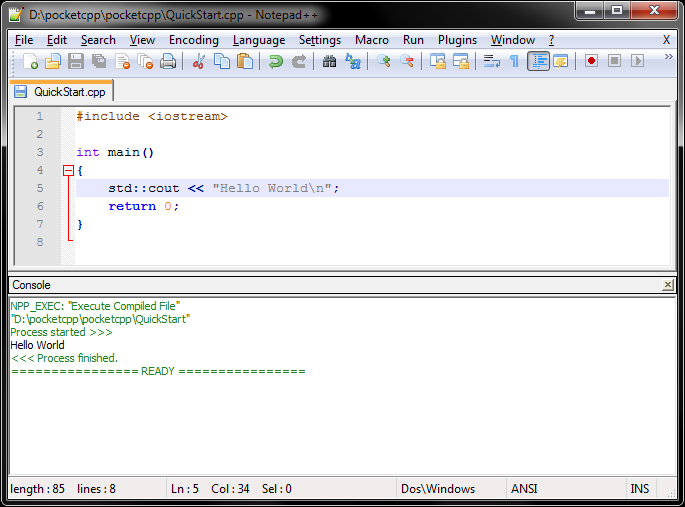Click Synchronize Vertical Scrolling icon
This screenshot has width=685, height=507.
pos(438,61)
